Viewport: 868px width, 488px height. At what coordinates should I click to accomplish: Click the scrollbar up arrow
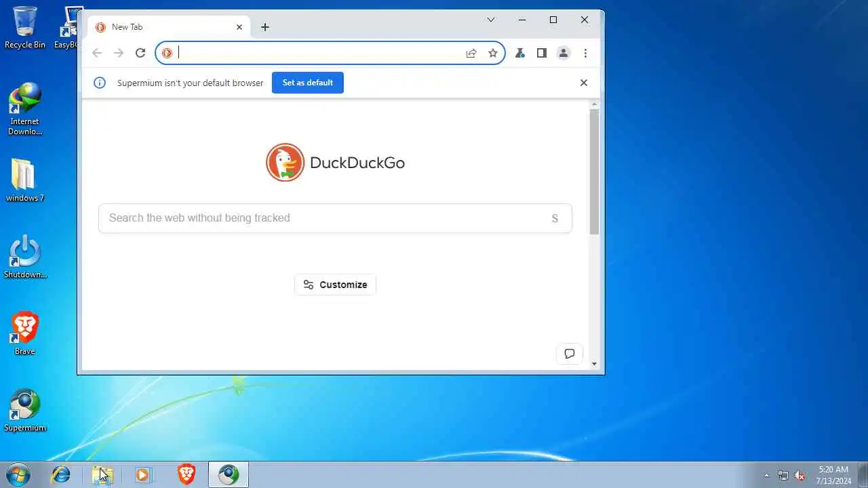tap(595, 104)
